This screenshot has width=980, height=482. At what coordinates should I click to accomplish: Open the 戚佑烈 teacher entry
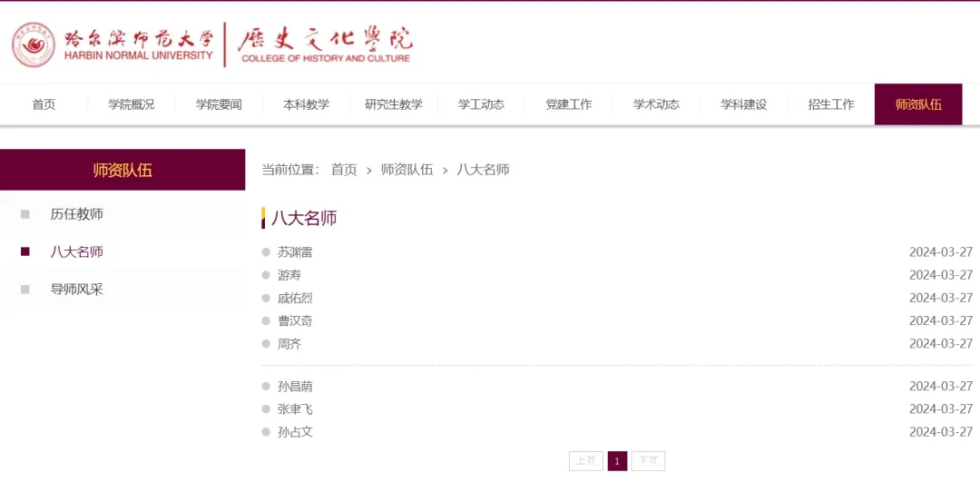click(x=295, y=299)
